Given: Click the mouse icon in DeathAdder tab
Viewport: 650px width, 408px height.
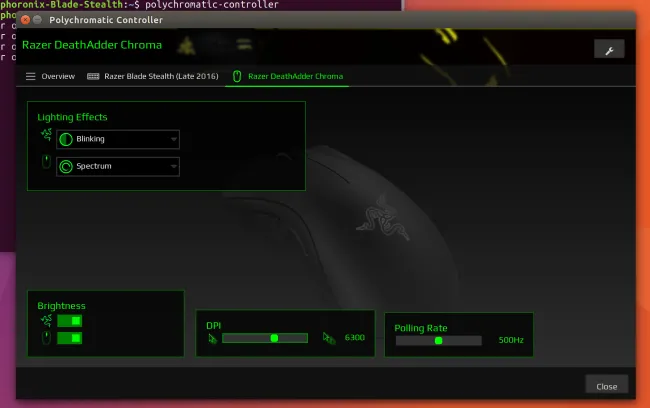Looking at the screenshot, I should [x=237, y=76].
